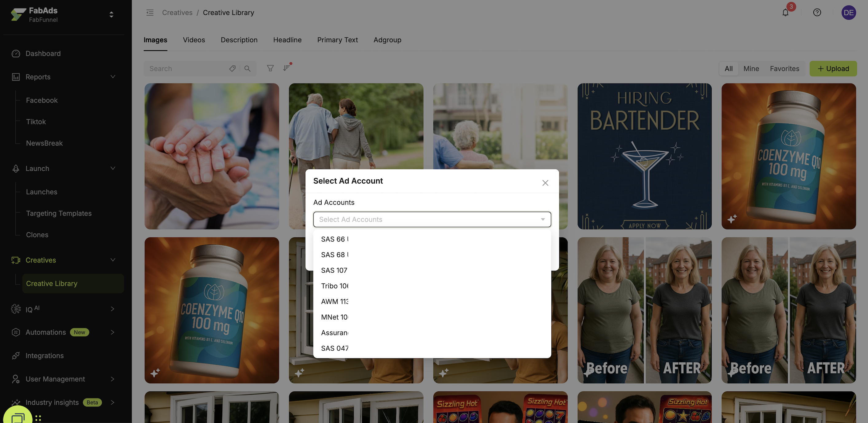
Task: Click the filter funnel icon
Action: 270,68
